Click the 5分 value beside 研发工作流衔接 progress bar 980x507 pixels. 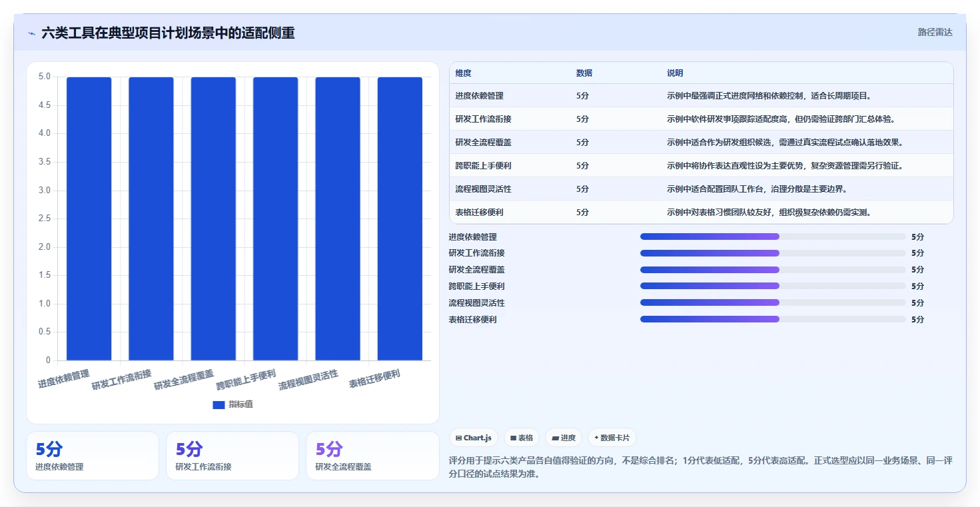tap(918, 253)
